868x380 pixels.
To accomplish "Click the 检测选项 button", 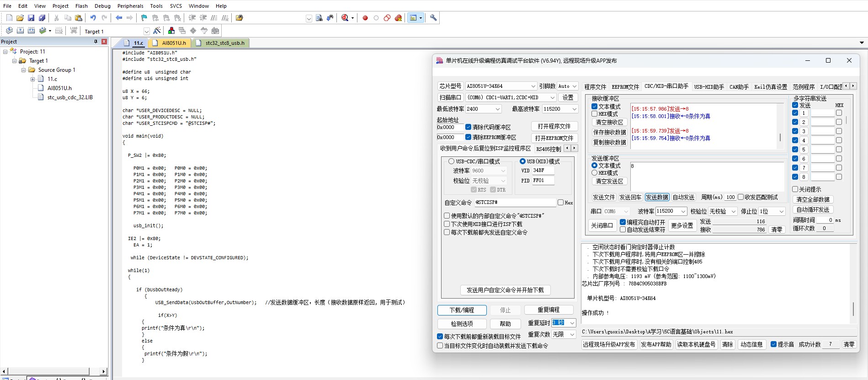I will click(x=462, y=324).
